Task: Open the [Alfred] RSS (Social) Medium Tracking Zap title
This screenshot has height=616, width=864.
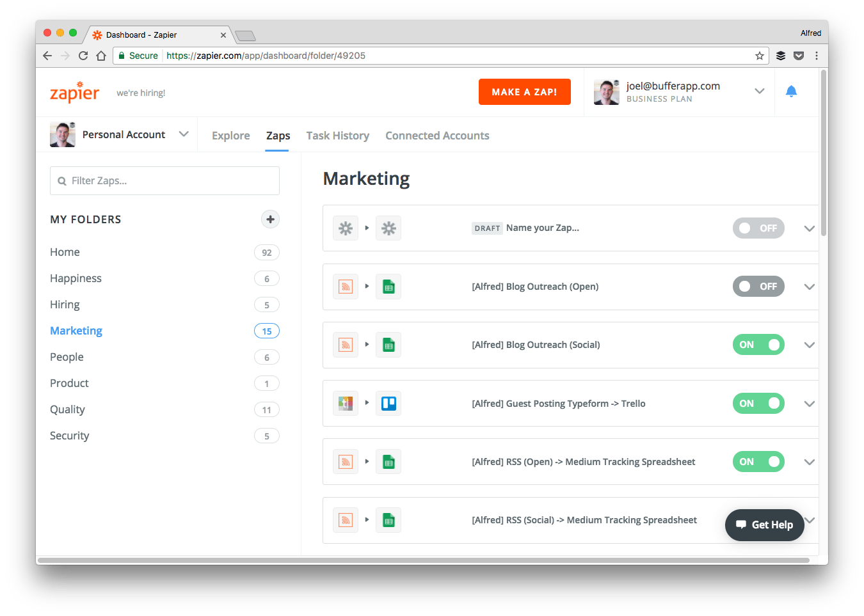Action: [584, 520]
